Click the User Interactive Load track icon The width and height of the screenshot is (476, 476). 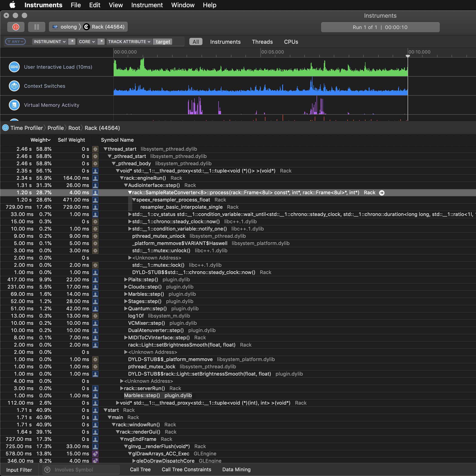coord(14,67)
